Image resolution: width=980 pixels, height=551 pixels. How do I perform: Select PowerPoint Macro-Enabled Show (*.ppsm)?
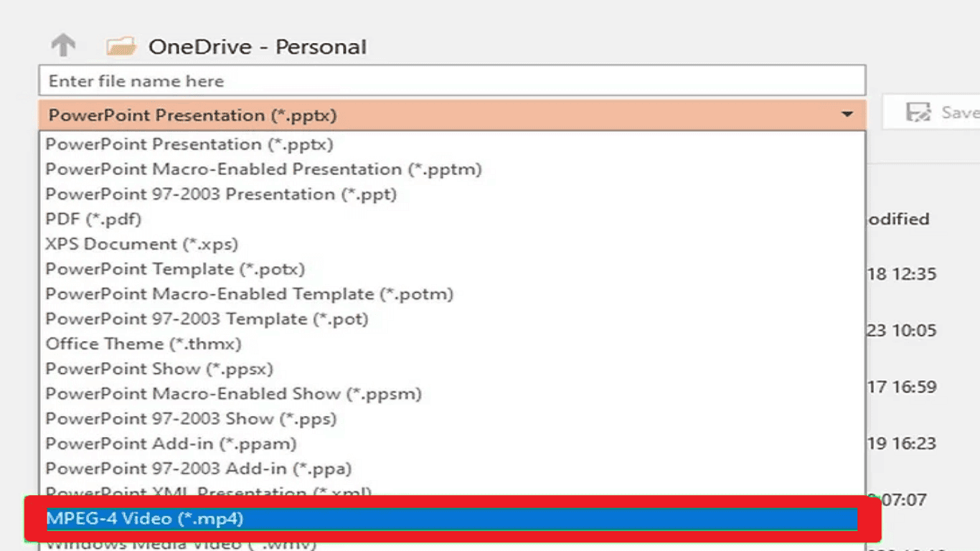tap(452, 394)
